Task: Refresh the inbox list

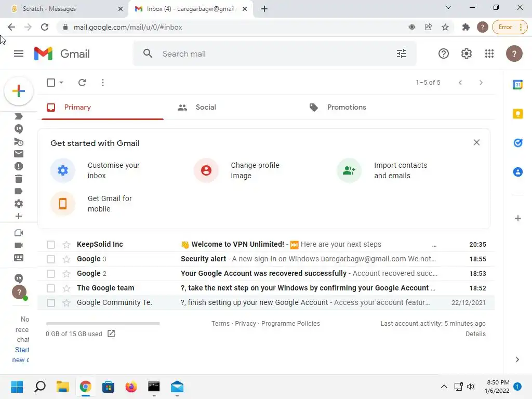Action: click(82, 83)
